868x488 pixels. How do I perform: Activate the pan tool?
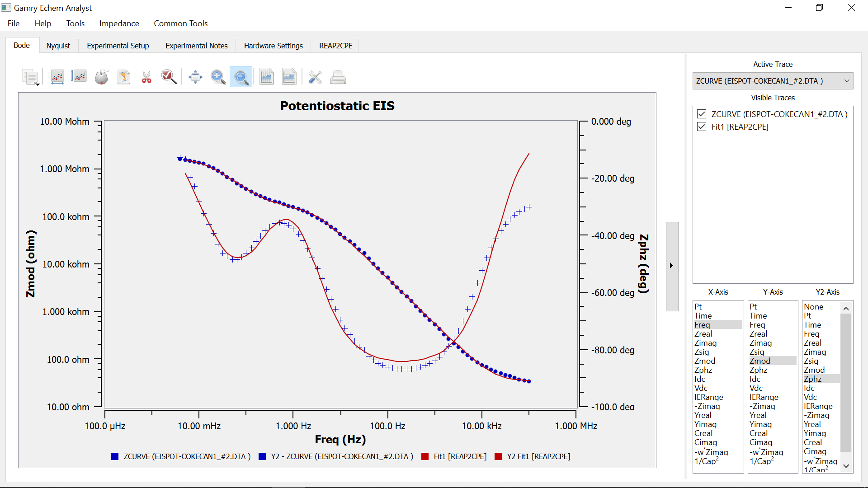(x=195, y=77)
